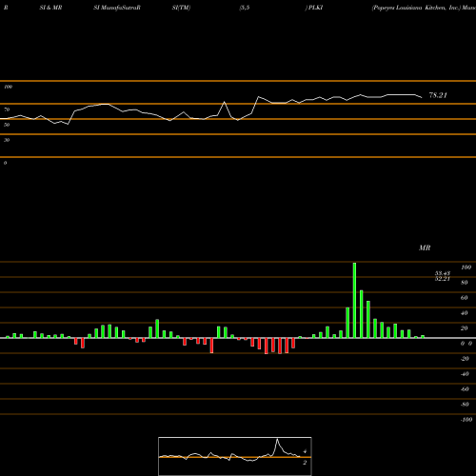Click the 4 label in mini overview chart
Screen dimensions: 476x476
pos(305,451)
